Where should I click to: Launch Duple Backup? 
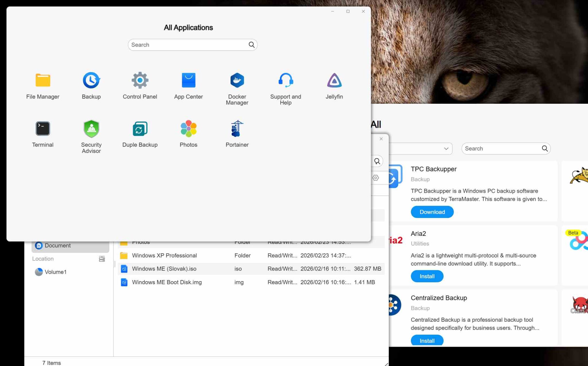[140, 129]
